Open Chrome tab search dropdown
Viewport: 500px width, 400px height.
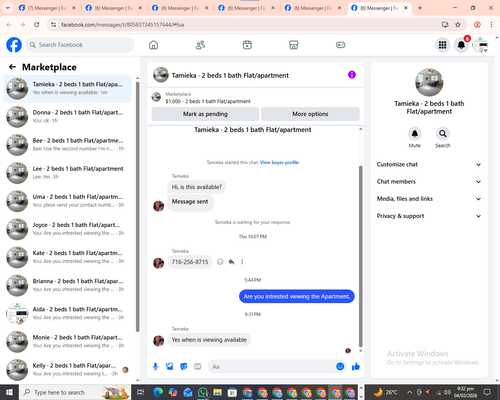tap(8, 8)
